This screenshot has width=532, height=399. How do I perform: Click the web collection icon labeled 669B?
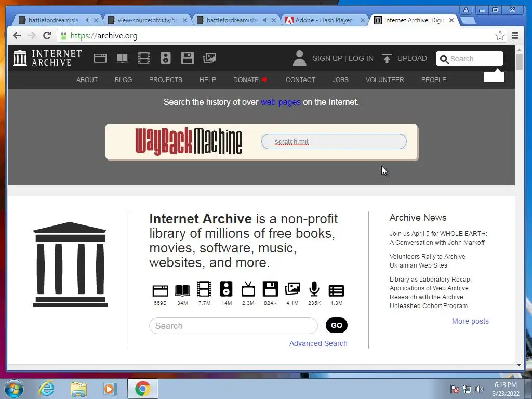point(160,291)
